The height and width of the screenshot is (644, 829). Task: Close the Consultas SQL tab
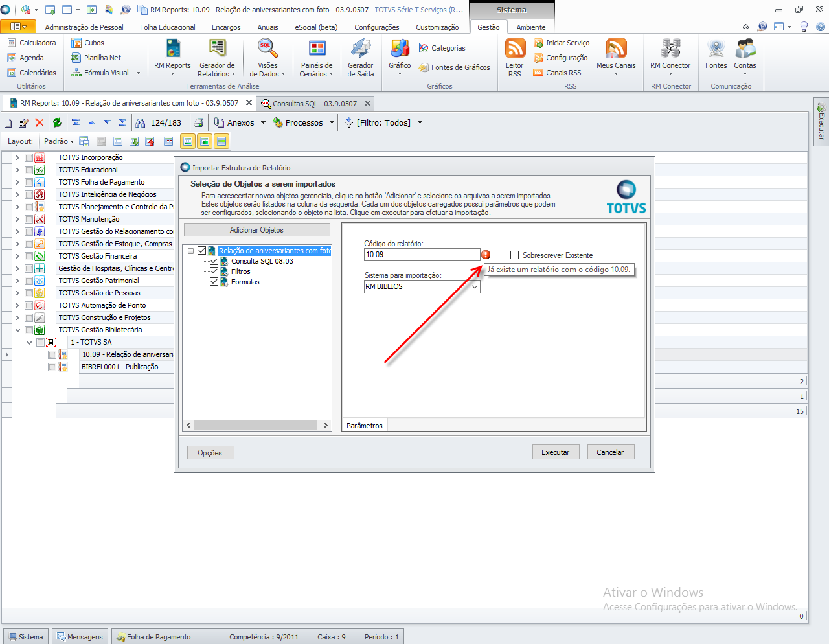pos(367,103)
